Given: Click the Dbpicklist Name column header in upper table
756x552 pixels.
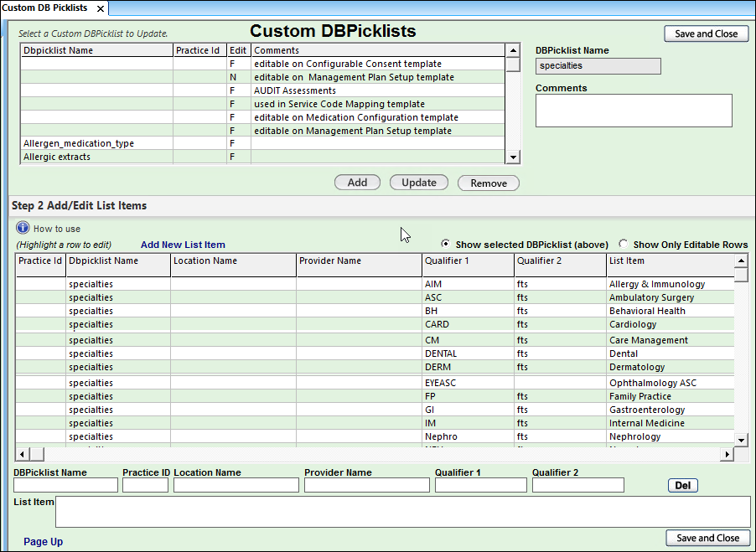Looking at the screenshot, I should 97,50.
